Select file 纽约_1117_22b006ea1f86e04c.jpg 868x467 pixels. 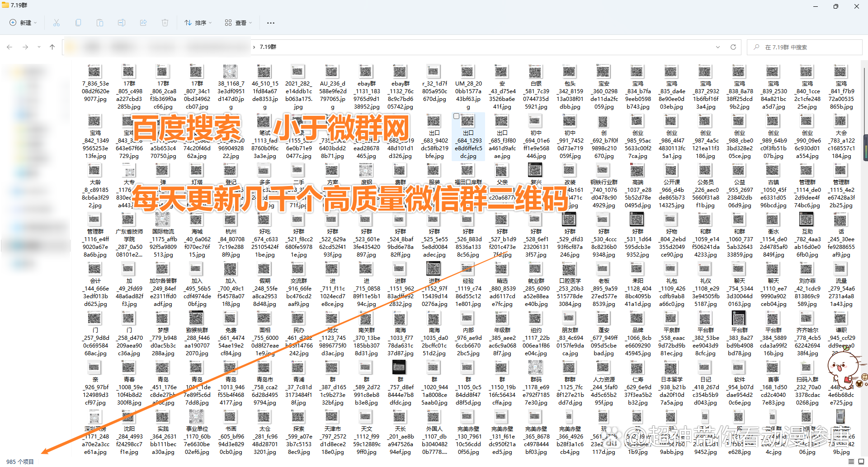coord(536,334)
